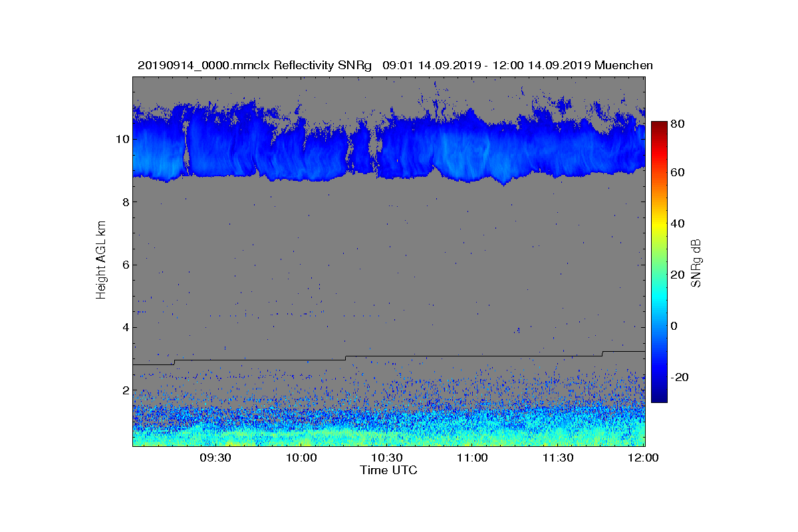This screenshot has height=532, width=798.
Task: Click the 11:00 time tick label
Action: click(473, 458)
